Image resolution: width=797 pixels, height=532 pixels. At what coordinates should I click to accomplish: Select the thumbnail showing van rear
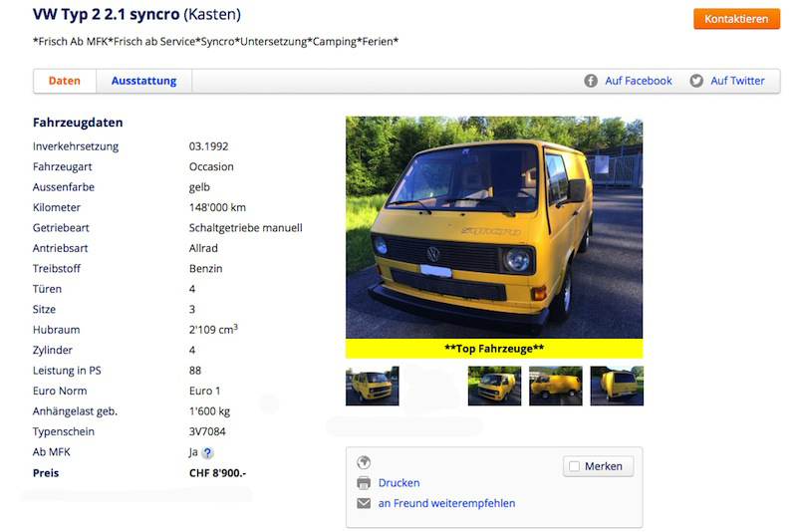(617, 386)
